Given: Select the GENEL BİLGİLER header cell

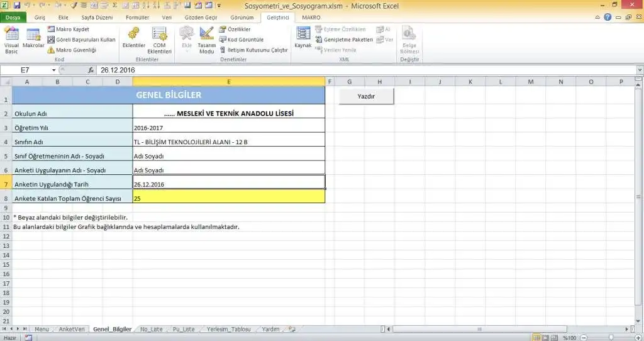Looking at the screenshot, I should 169,95.
